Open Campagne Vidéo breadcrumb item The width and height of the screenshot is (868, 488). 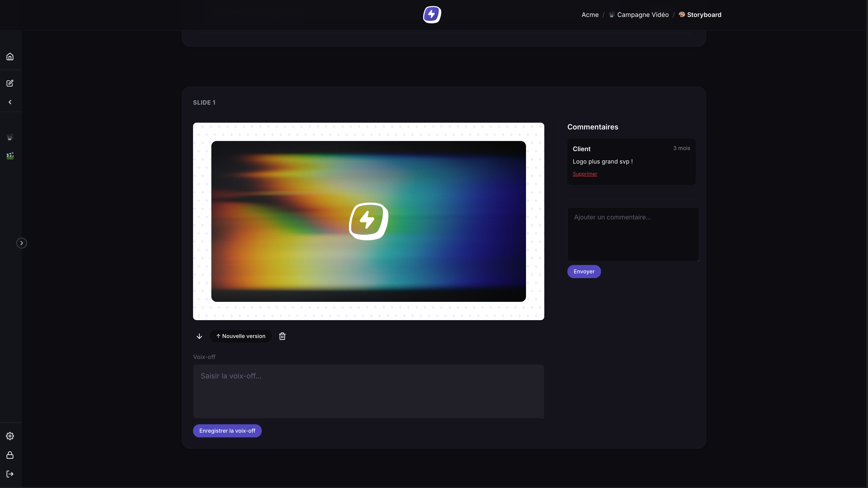639,15
